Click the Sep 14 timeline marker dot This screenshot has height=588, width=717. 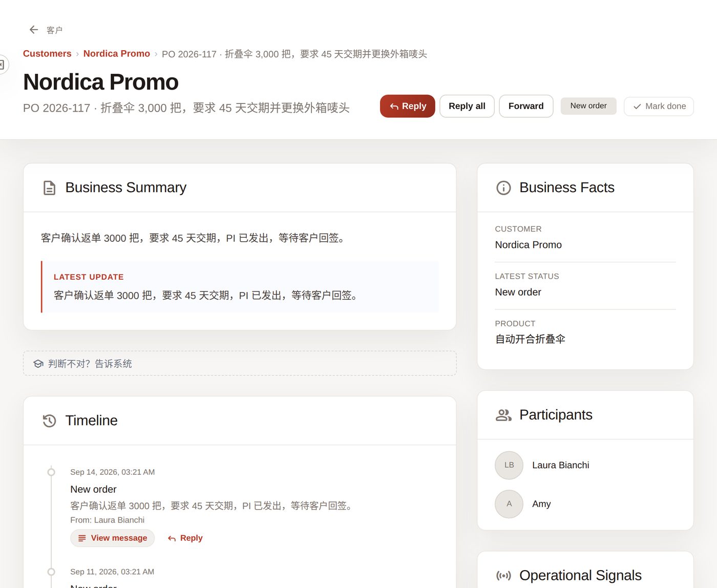51,472
